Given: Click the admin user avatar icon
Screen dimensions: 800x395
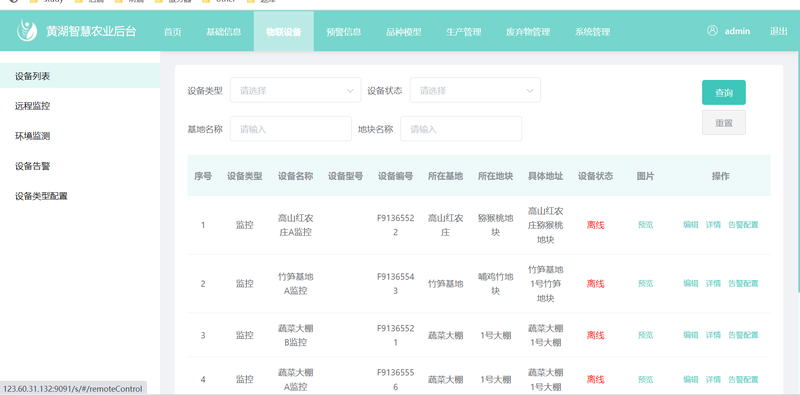Looking at the screenshot, I should click(712, 31).
